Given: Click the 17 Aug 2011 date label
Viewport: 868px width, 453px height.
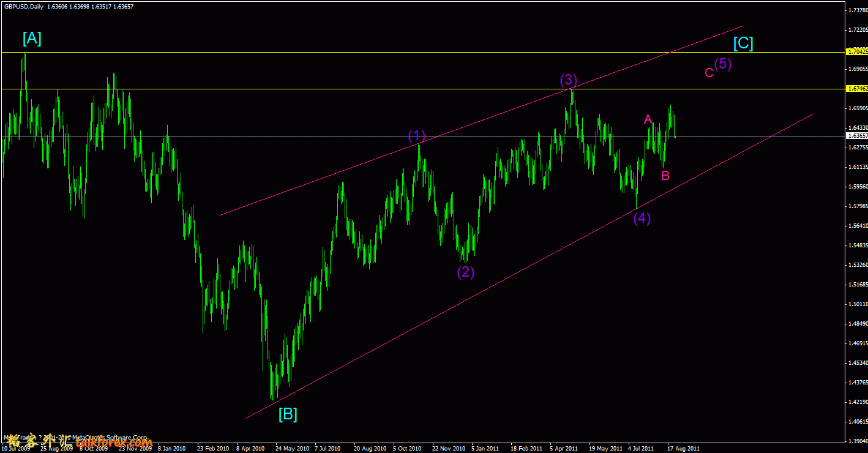Looking at the screenshot, I should pos(683,448).
